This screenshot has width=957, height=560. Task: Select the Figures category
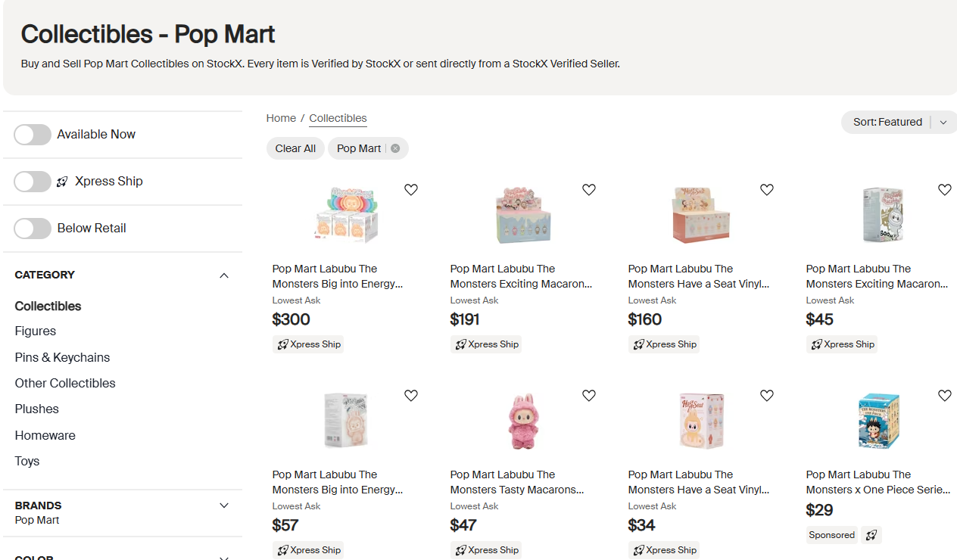(x=36, y=331)
